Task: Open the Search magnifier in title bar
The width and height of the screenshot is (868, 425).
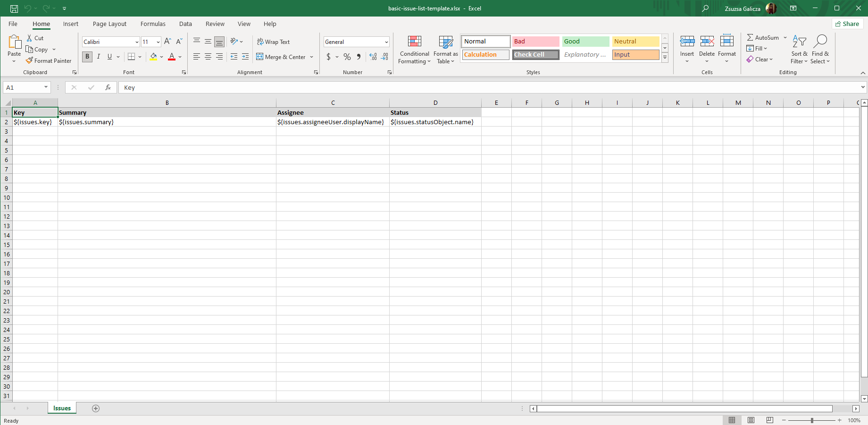Action: (x=705, y=8)
